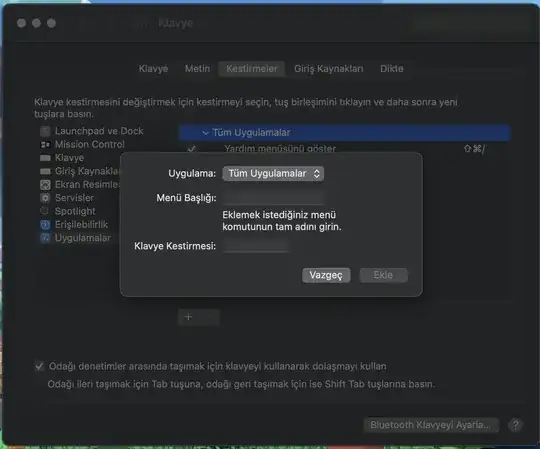Click the Ekle button
The width and height of the screenshot is (540, 449).
383,275
